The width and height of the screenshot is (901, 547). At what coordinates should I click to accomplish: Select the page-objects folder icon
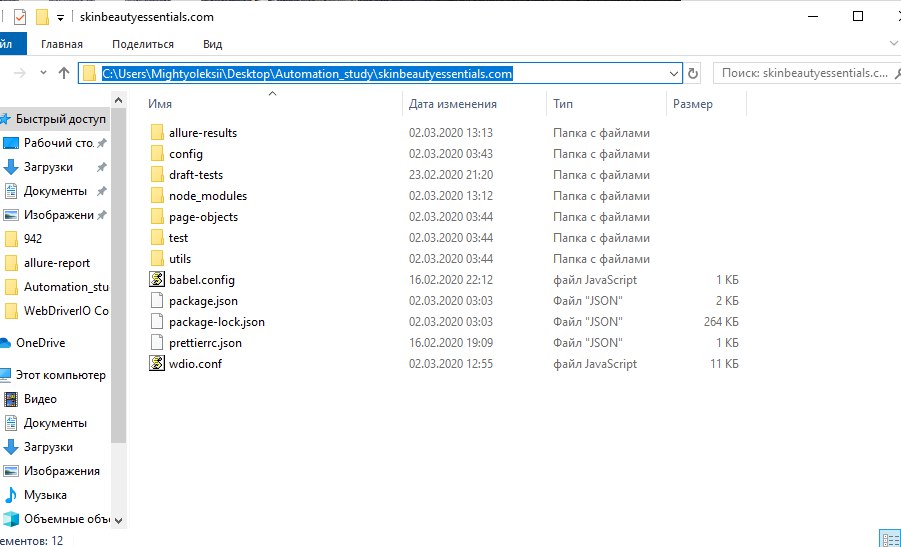point(157,217)
